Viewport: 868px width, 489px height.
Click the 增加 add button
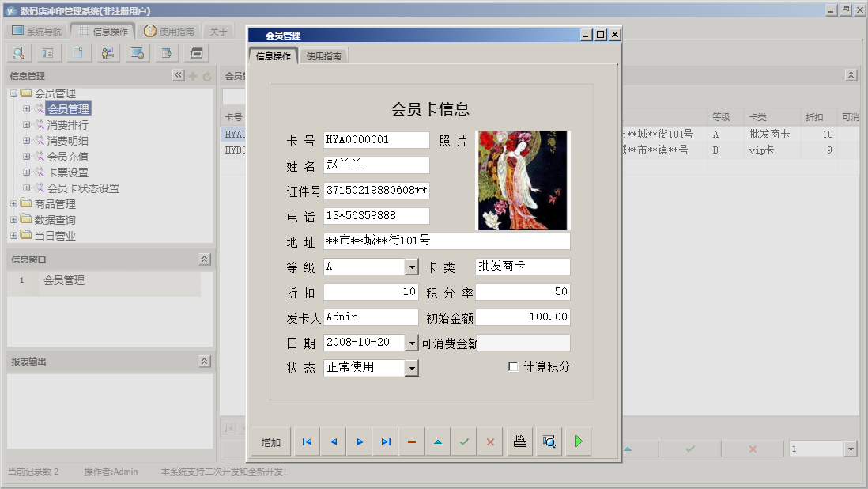270,441
